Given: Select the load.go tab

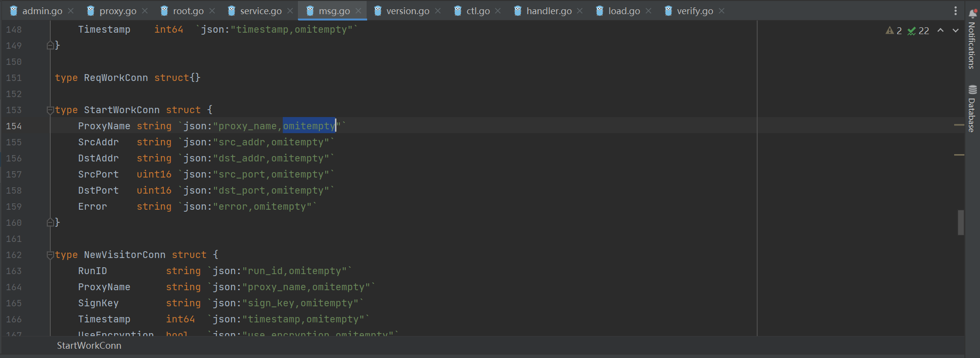Looking at the screenshot, I should click(619, 11).
